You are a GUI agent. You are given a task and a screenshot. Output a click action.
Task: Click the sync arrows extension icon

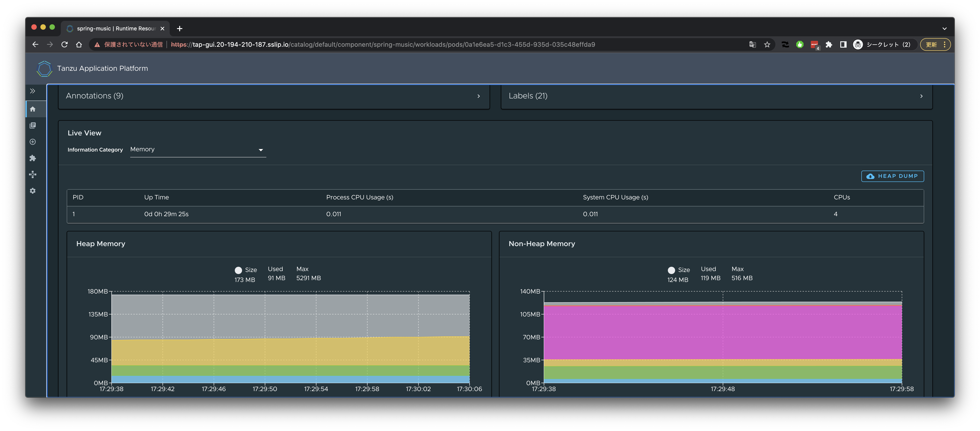pyautogui.click(x=785, y=44)
